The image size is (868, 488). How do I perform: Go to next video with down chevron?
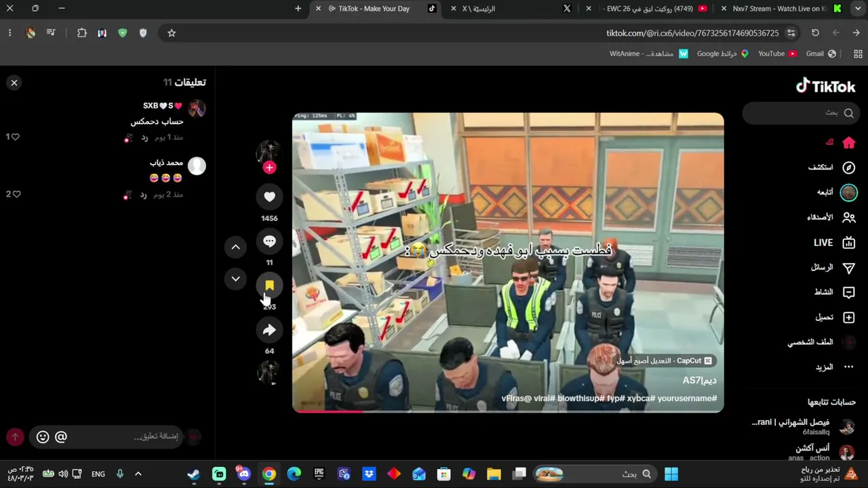[235, 279]
